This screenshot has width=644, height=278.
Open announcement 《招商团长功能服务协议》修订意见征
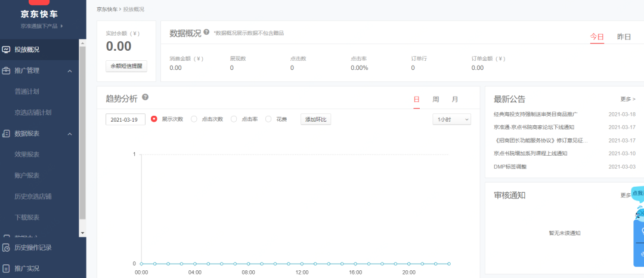[541, 140]
